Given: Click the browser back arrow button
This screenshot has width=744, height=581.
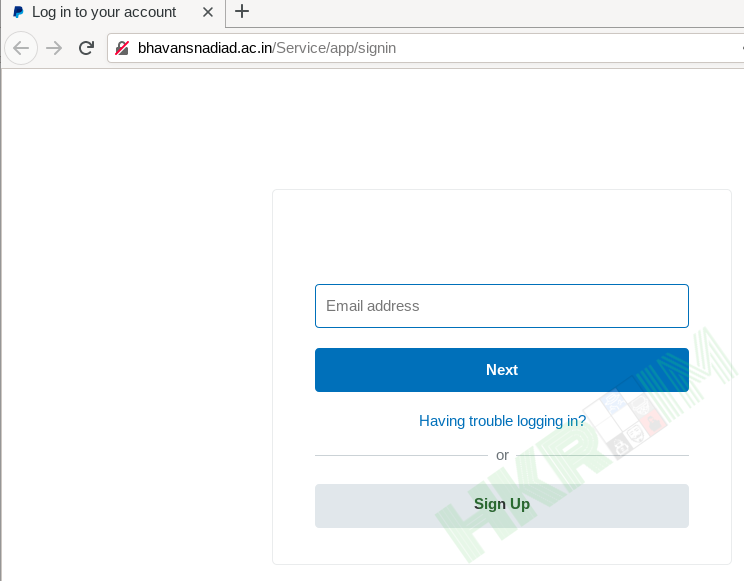Looking at the screenshot, I should coord(21,48).
